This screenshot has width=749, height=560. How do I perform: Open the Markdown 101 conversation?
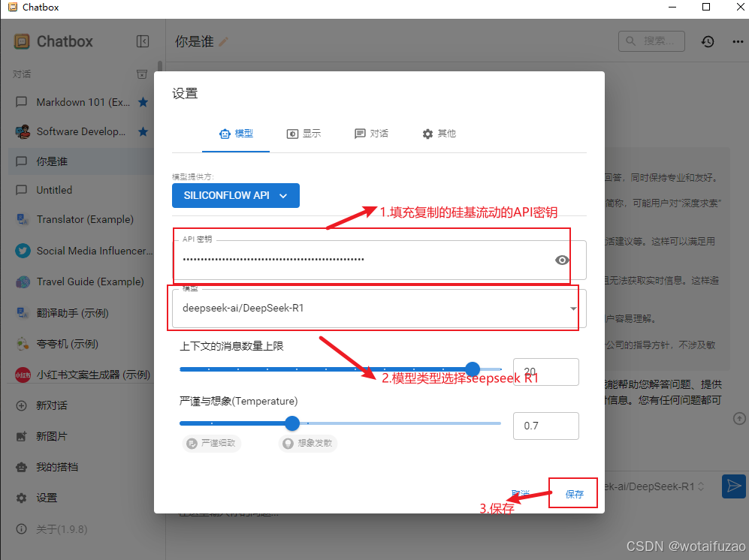80,102
